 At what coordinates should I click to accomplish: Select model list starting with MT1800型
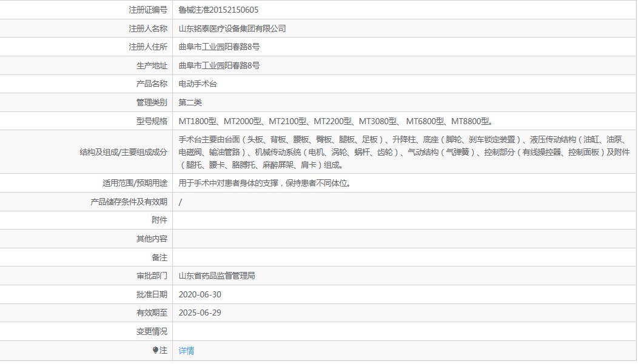click(x=336, y=122)
